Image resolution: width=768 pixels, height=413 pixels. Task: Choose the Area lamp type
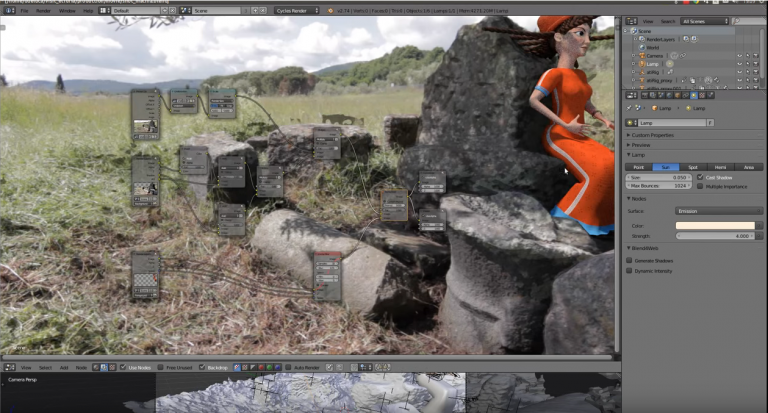pyautogui.click(x=748, y=167)
